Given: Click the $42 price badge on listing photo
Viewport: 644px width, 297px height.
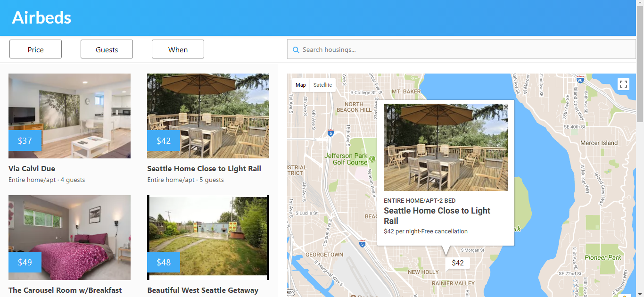Looking at the screenshot, I should pyautogui.click(x=164, y=140).
